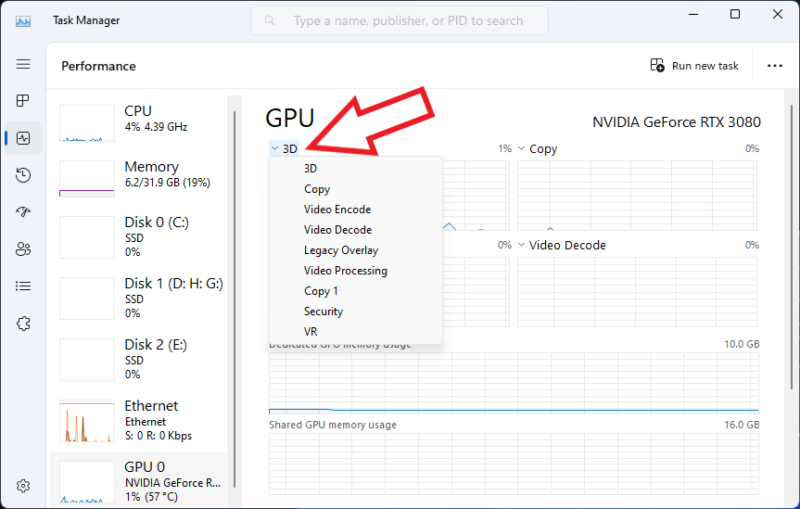800x509 pixels.
Task: Select Disk 2 (E:) item
Action: [138, 360]
